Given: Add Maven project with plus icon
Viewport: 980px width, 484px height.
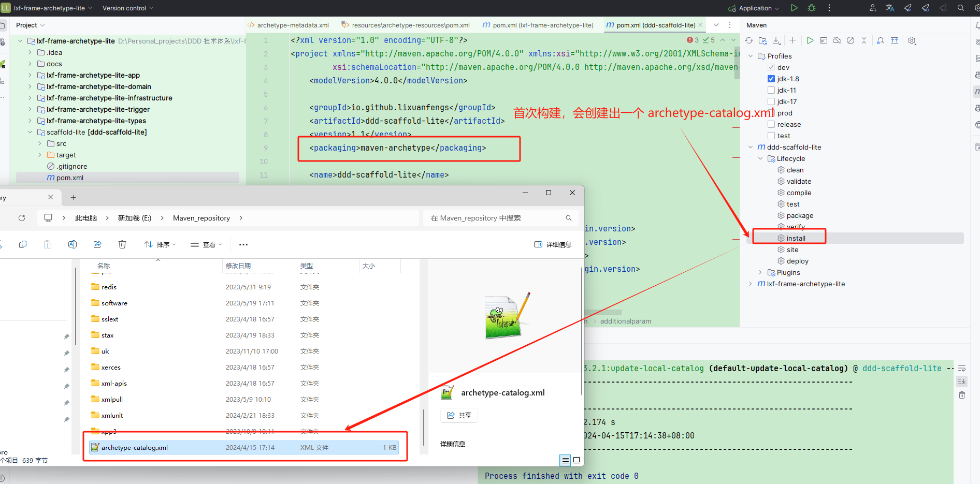Looking at the screenshot, I should point(792,40).
